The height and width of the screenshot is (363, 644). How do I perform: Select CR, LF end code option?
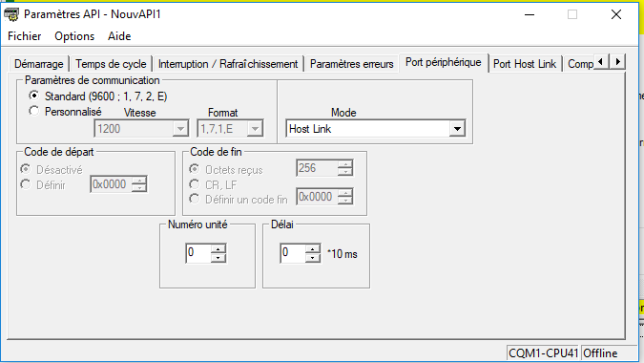[213, 184]
